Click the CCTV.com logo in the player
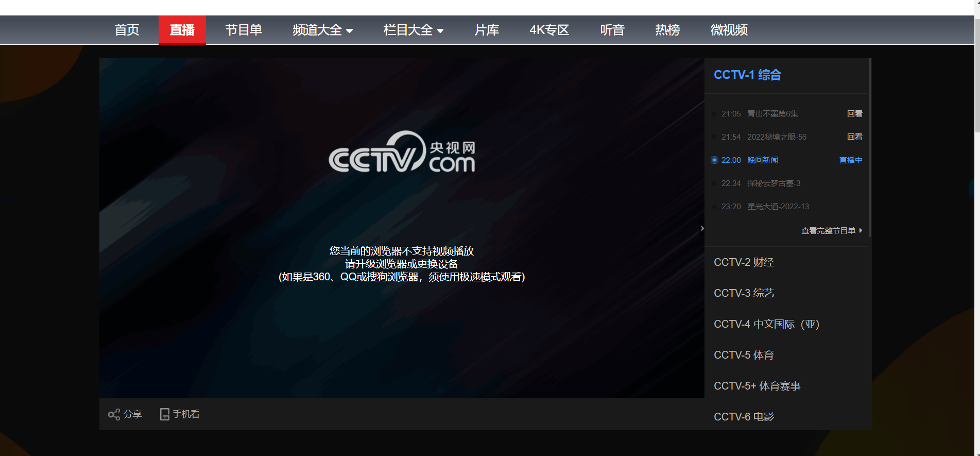Screen dimensions: 980x456 coord(402,151)
